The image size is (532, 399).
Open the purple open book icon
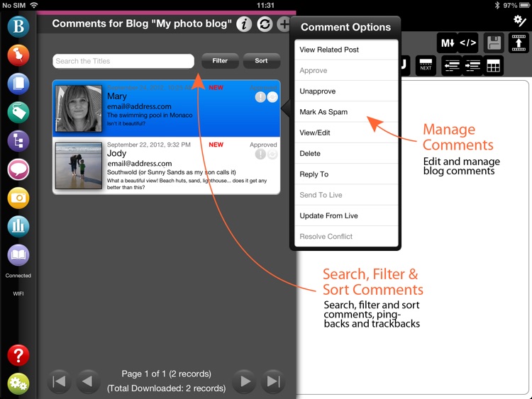click(x=18, y=254)
